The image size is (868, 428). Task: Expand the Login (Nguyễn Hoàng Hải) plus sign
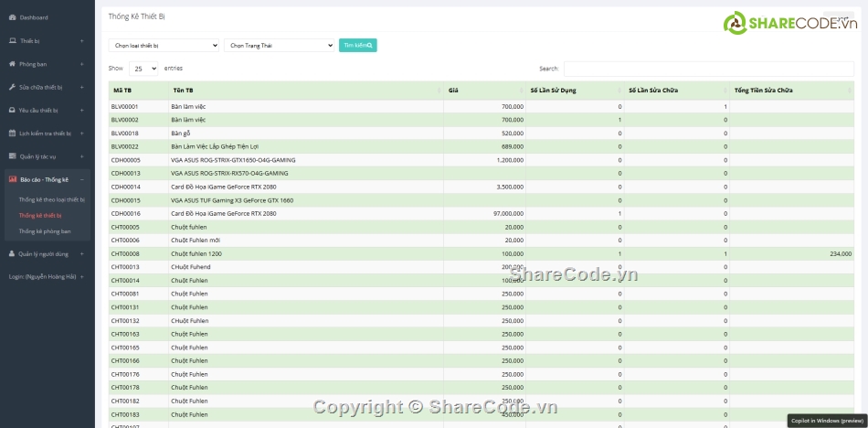coord(82,276)
